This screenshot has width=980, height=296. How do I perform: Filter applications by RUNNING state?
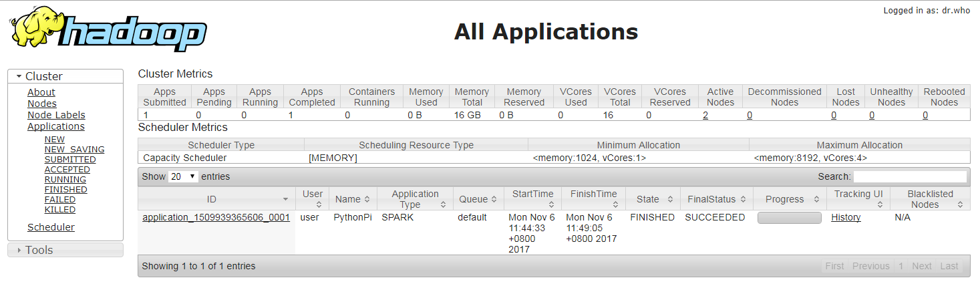(65, 180)
